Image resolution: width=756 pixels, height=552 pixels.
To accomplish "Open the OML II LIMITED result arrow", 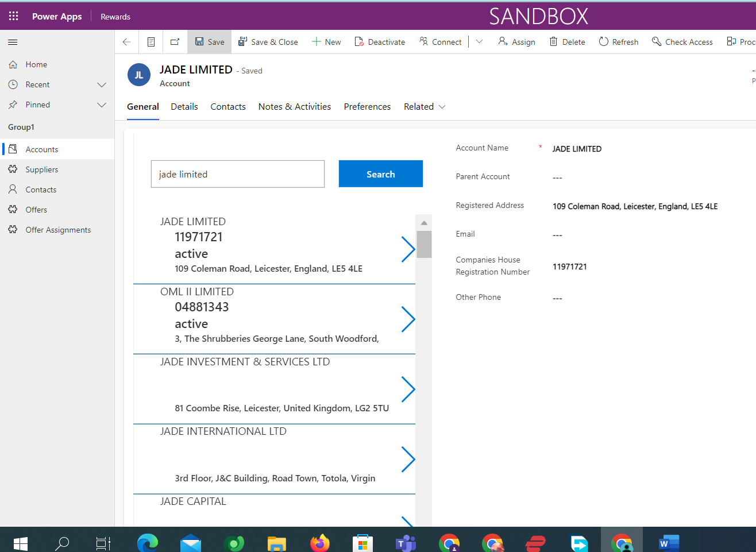I will [408, 319].
